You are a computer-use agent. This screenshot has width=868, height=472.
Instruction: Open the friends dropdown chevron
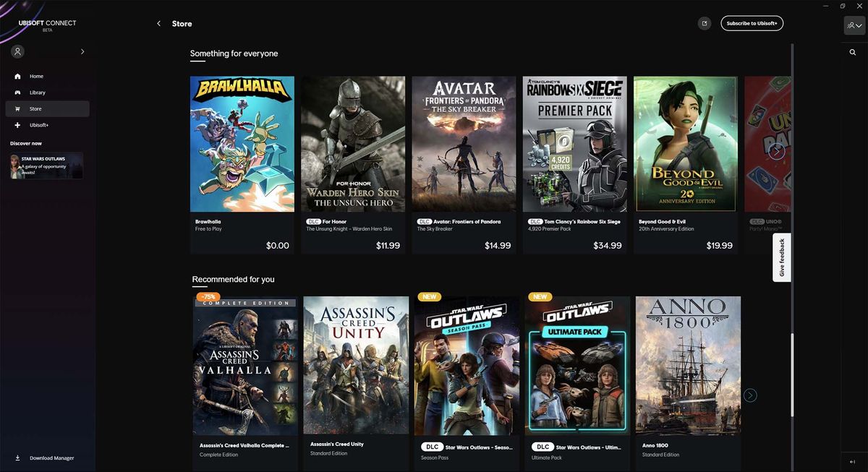coord(859,25)
